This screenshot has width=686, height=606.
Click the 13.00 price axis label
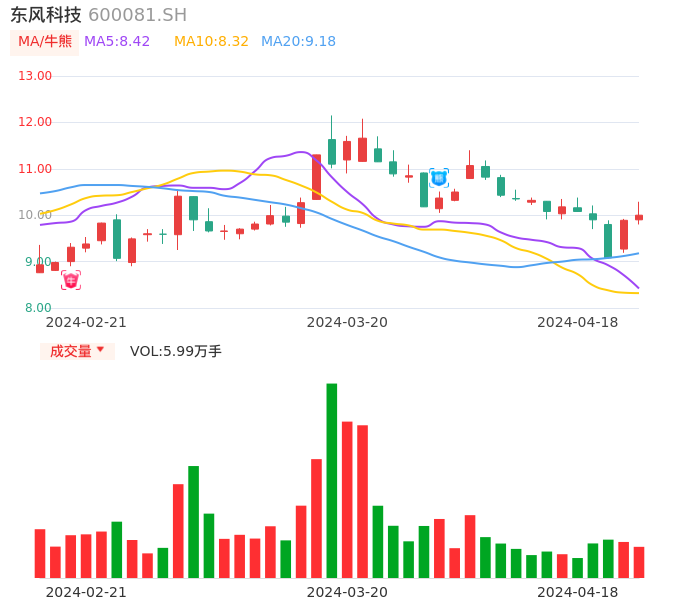(35, 76)
